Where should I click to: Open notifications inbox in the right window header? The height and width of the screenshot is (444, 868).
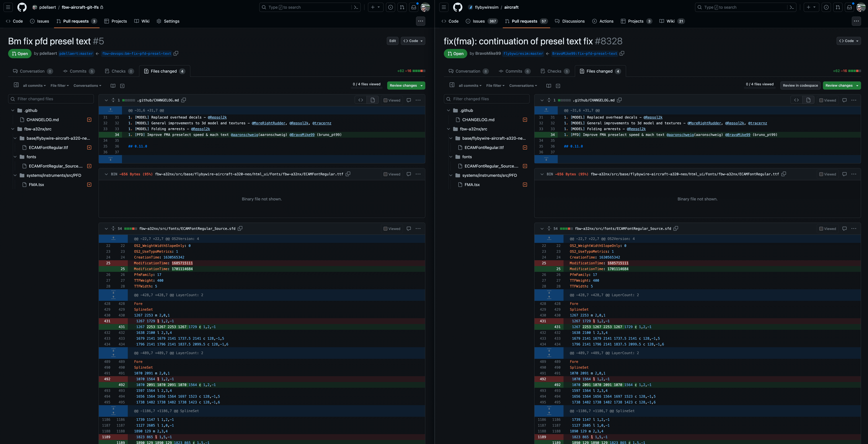coord(849,7)
